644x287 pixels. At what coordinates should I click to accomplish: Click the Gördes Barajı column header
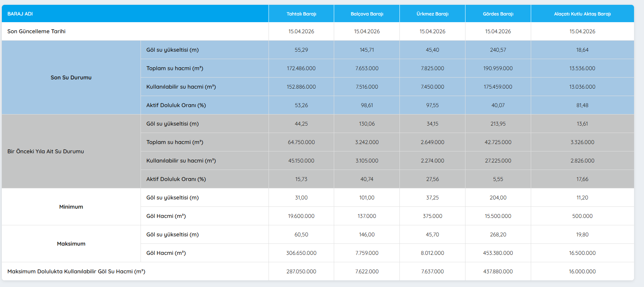(x=498, y=14)
